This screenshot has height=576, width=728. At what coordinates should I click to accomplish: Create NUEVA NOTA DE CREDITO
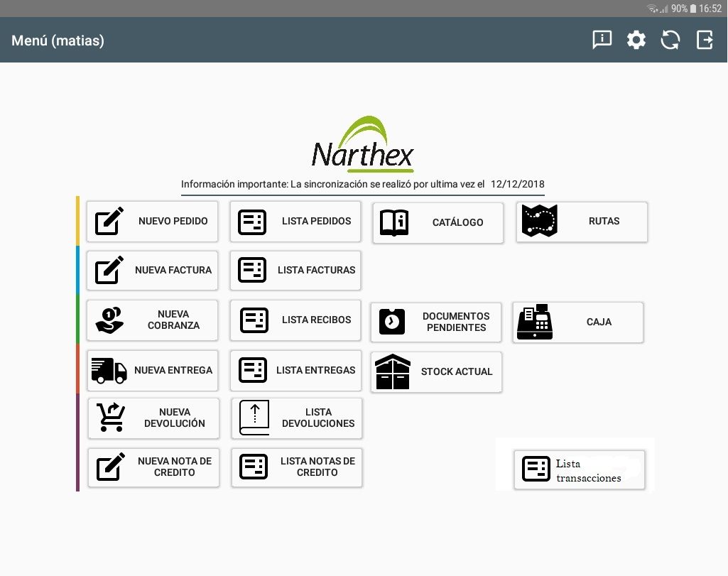[x=153, y=467]
